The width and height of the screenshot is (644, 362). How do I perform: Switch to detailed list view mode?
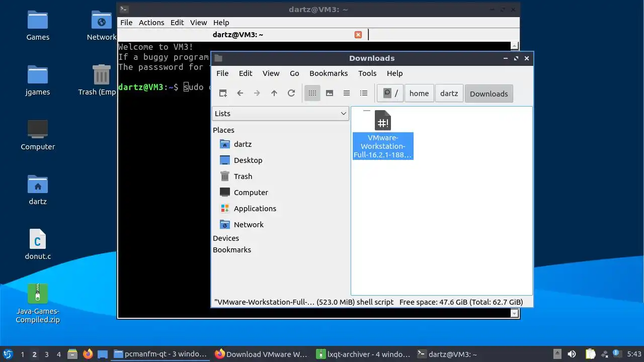coord(364,93)
